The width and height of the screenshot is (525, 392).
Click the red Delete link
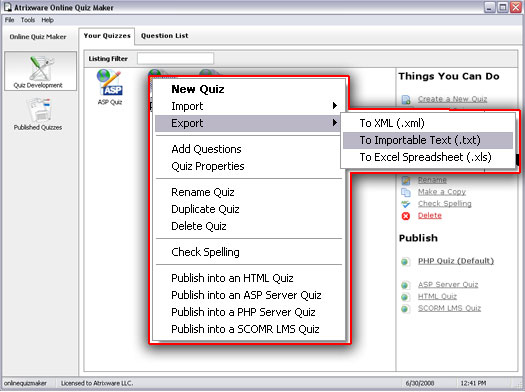click(430, 216)
